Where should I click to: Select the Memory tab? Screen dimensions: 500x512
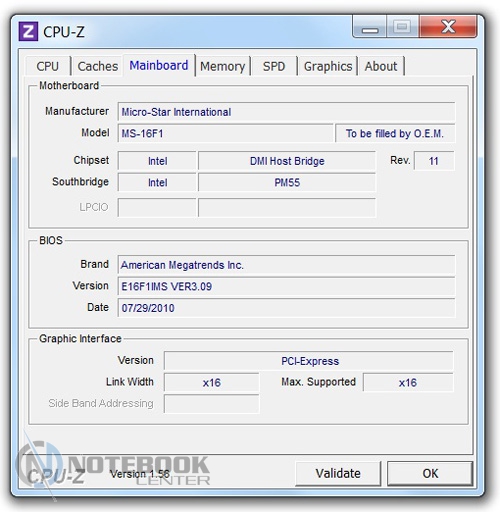click(223, 66)
